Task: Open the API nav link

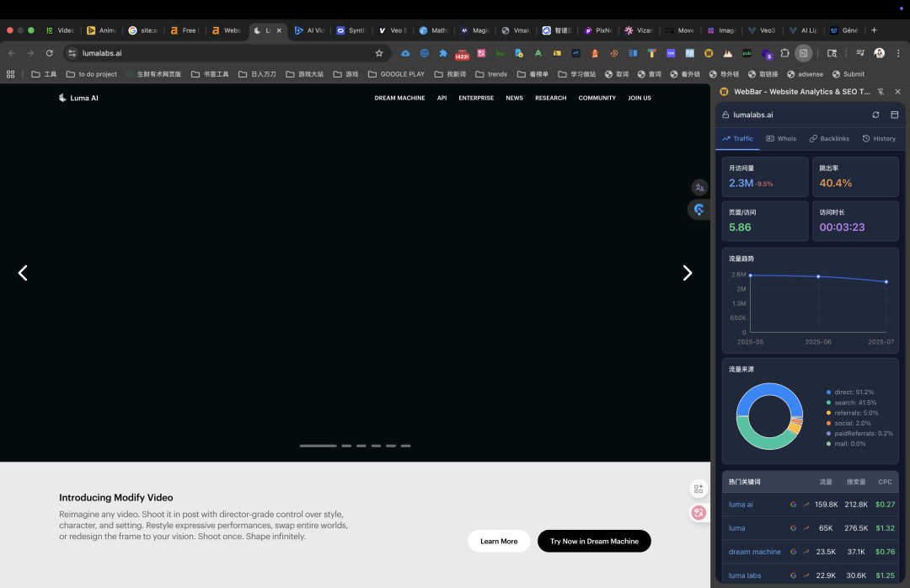Action: click(442, 98)
